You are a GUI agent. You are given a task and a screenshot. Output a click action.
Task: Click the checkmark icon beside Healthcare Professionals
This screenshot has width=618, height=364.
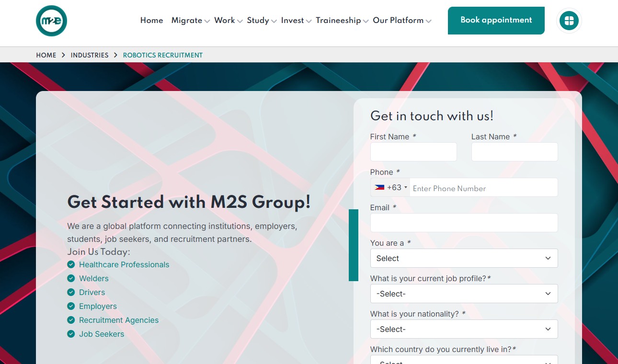(71, 264)
